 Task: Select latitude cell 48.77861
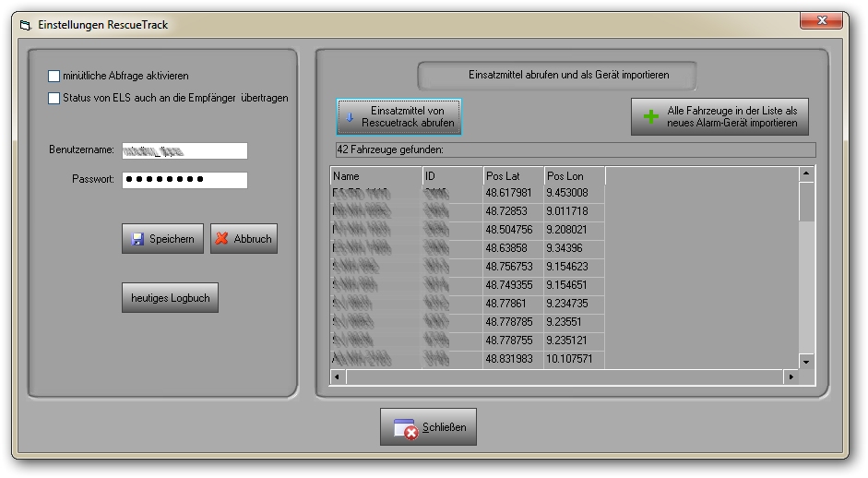click(514, 304)
